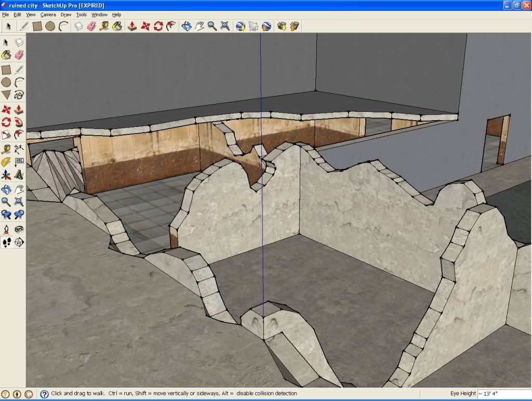Pick the Zoom magnifier in left toolset
Viewport: 532px width, 401px height.
pos(6,202)
